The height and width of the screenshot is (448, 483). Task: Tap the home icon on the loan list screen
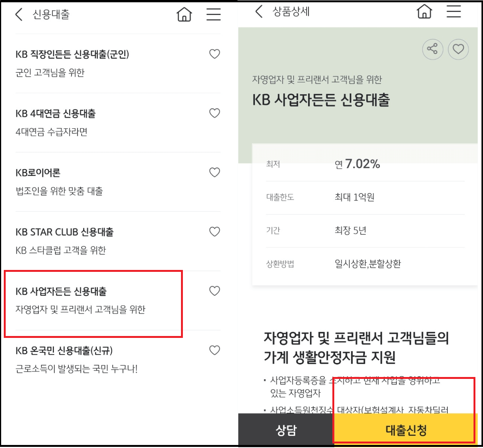click(184, 14)
